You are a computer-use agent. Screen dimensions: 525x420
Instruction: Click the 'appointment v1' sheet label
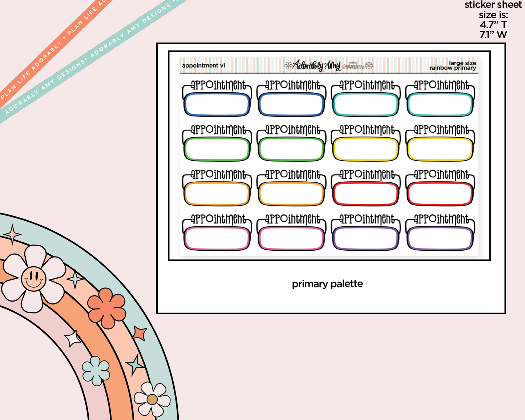203,66
